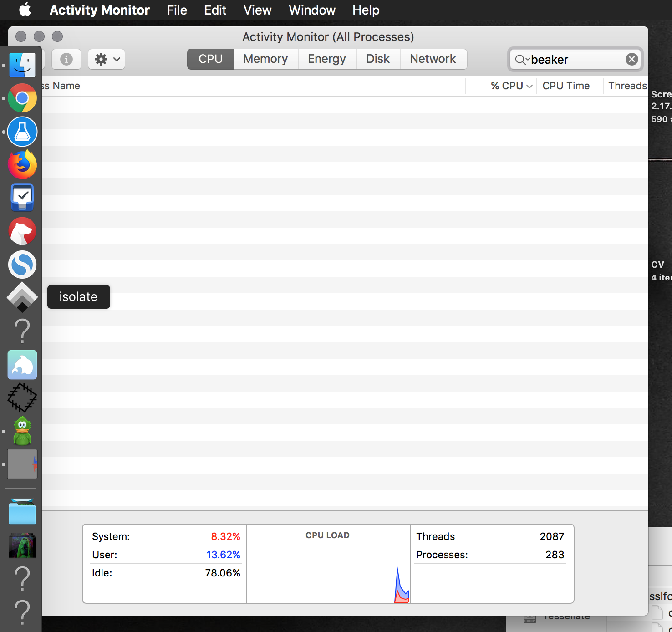Open the gear action dropdown in the toolbar
Viewport: 672px width, 632px height.
[106, 59]
